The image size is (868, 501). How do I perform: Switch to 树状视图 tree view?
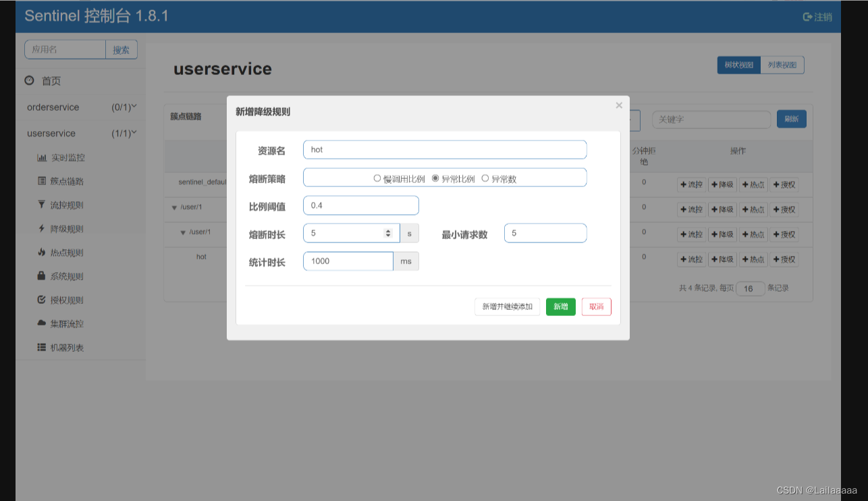[738, 65]
